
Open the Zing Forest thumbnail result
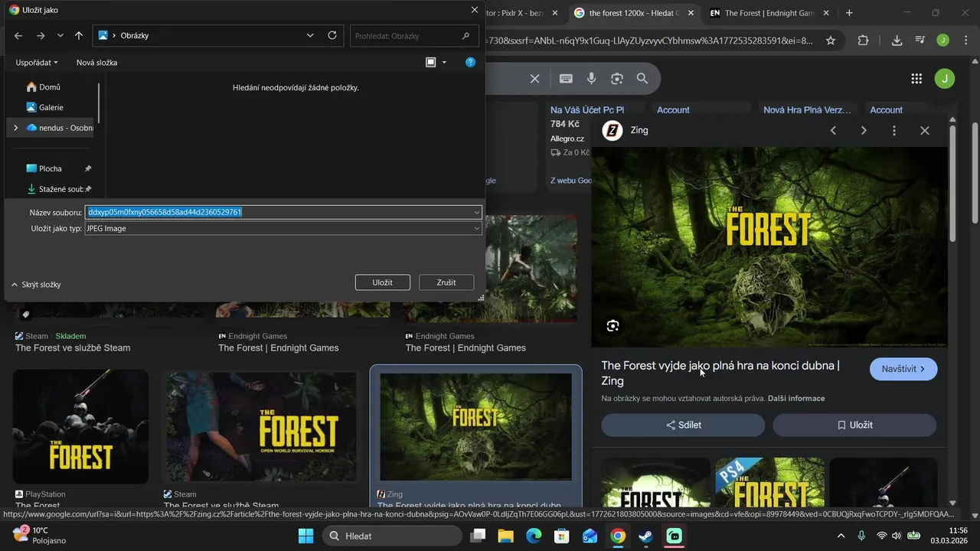click(x=475, y=427)
